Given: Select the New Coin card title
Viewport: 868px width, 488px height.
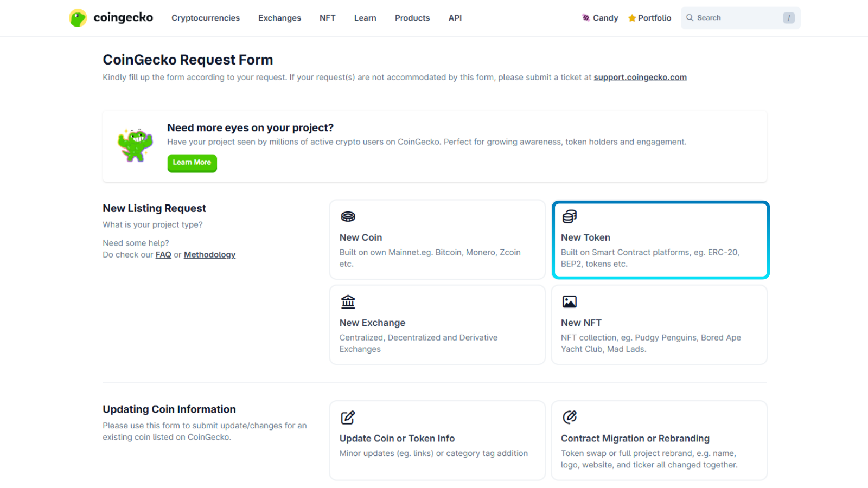Looking at the screenshot, I should coord(361,237).
